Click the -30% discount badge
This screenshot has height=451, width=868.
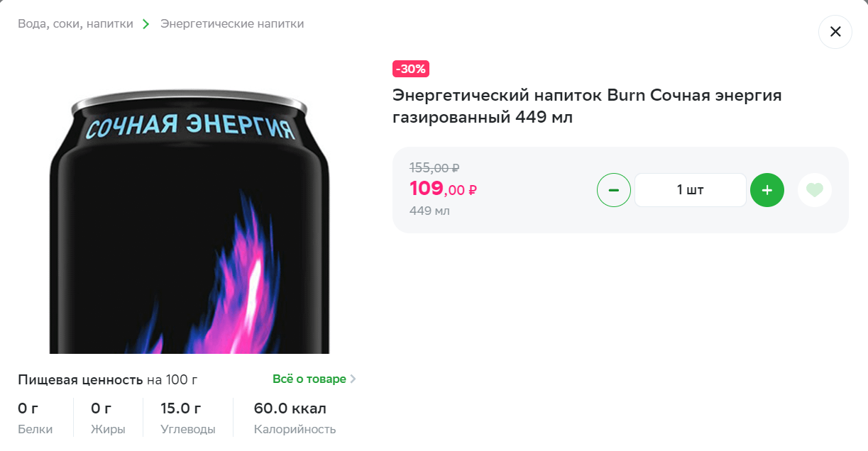pos(411,69)
